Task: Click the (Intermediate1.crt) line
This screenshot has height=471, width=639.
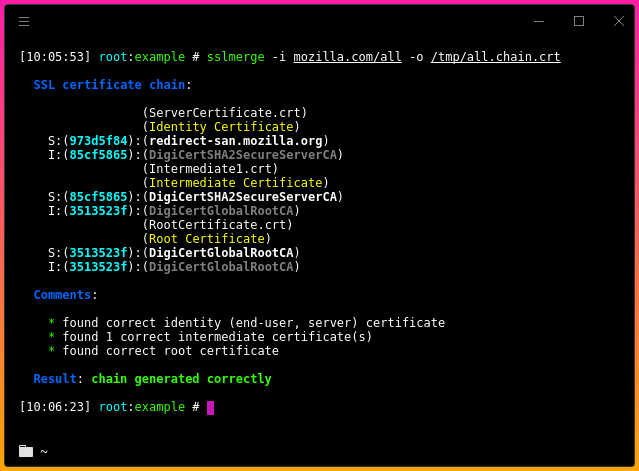Action: 210,169
